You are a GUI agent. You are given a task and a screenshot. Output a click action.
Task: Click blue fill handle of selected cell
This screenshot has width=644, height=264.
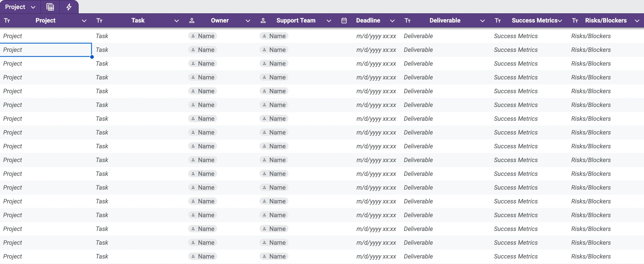(92, 57)
